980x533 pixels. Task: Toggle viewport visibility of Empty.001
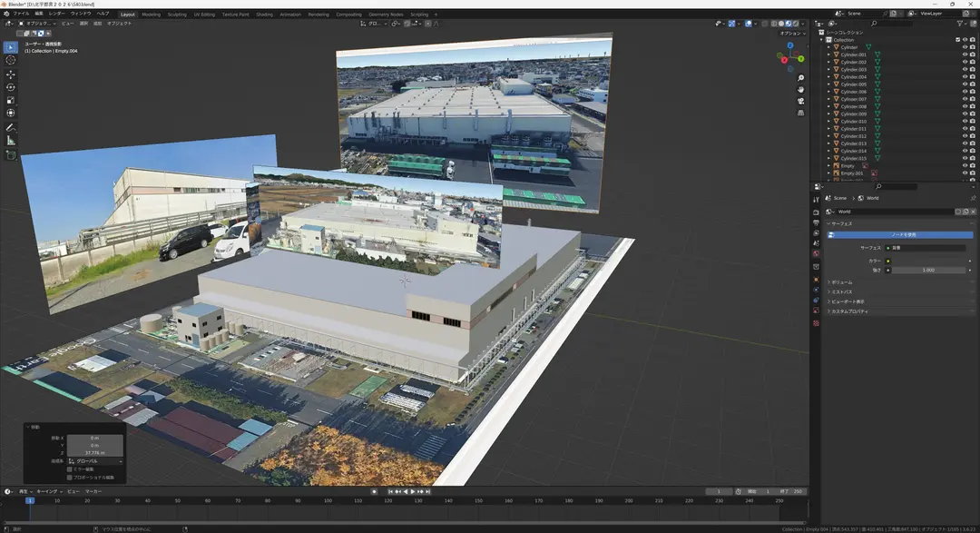tap(965, 173)
